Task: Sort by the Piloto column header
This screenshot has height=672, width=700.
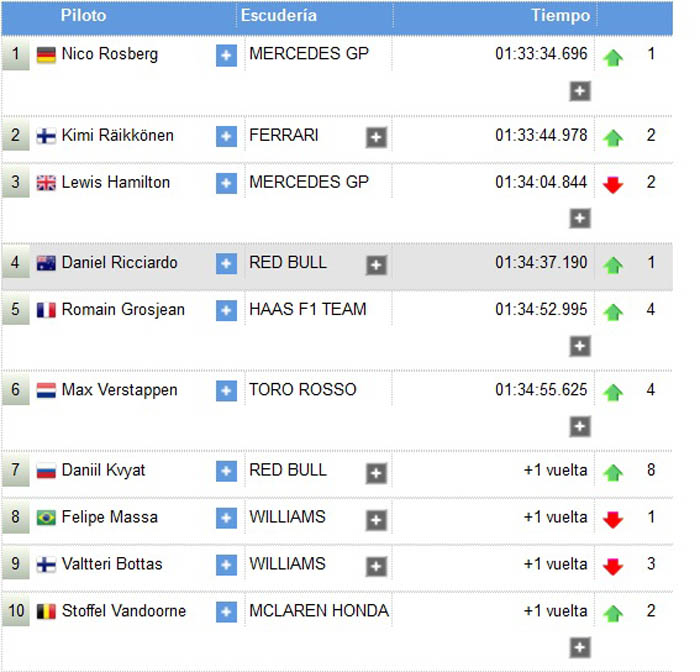Action: (x=83, y=16)
